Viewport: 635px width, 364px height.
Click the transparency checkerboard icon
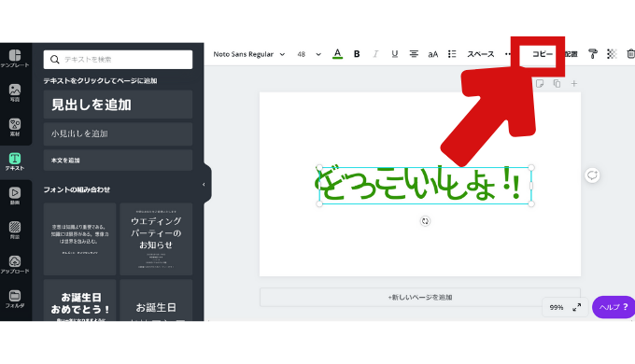click(x=612, y=54)
